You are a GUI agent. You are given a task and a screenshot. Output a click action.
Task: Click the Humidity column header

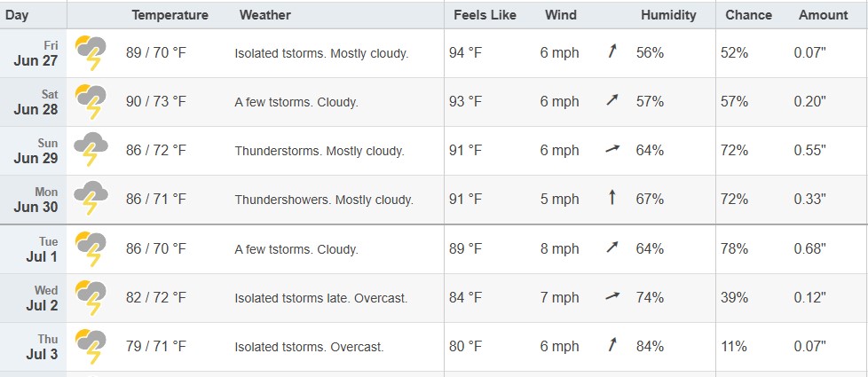[x=668, y=15]
